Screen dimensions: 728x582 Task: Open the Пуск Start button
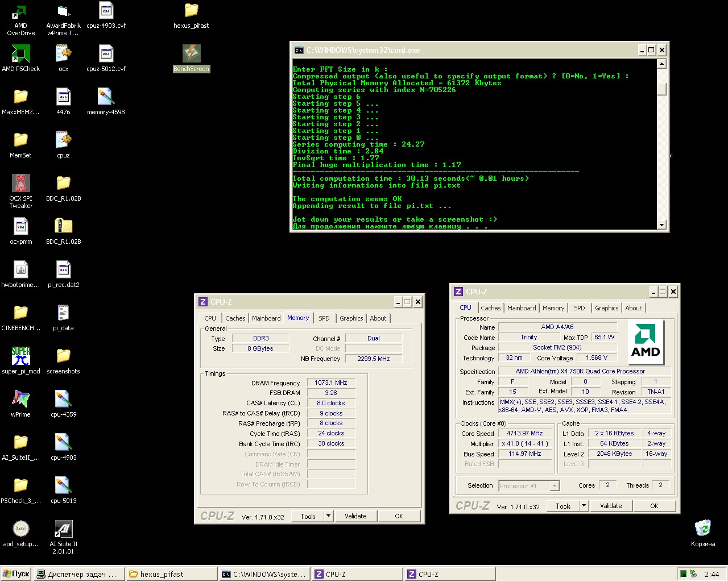(16, 574)
